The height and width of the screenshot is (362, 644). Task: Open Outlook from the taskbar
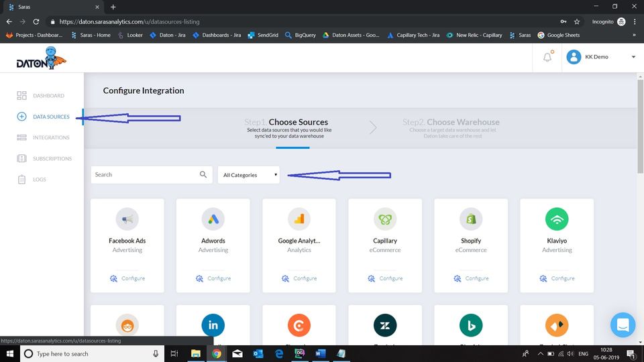[x=258, y=354]
